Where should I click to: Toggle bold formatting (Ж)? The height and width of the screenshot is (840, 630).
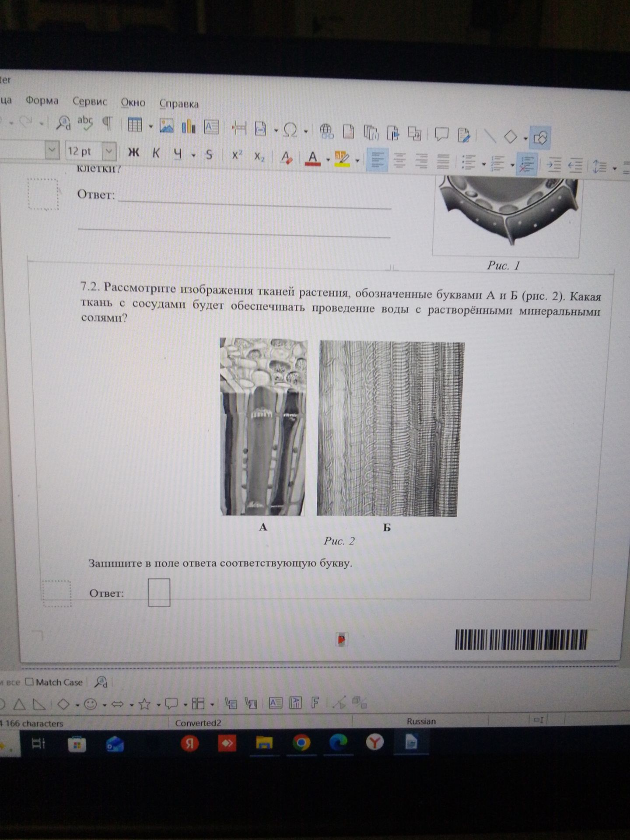pos(133,153)
